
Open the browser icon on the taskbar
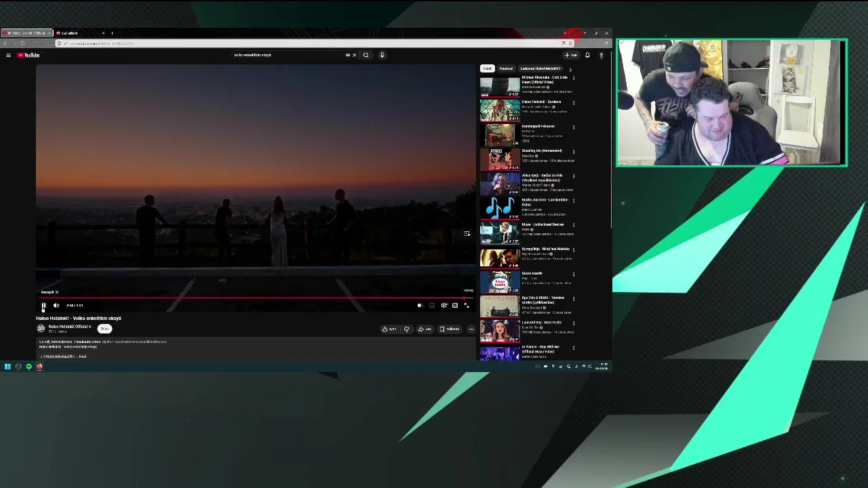point(39,367)
